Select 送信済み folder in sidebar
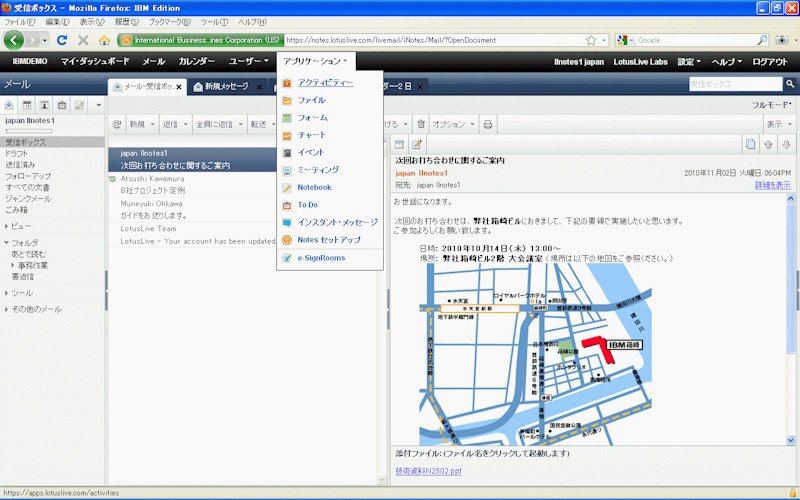The height and width of the screenshot is (500, 800). point(20,165)
